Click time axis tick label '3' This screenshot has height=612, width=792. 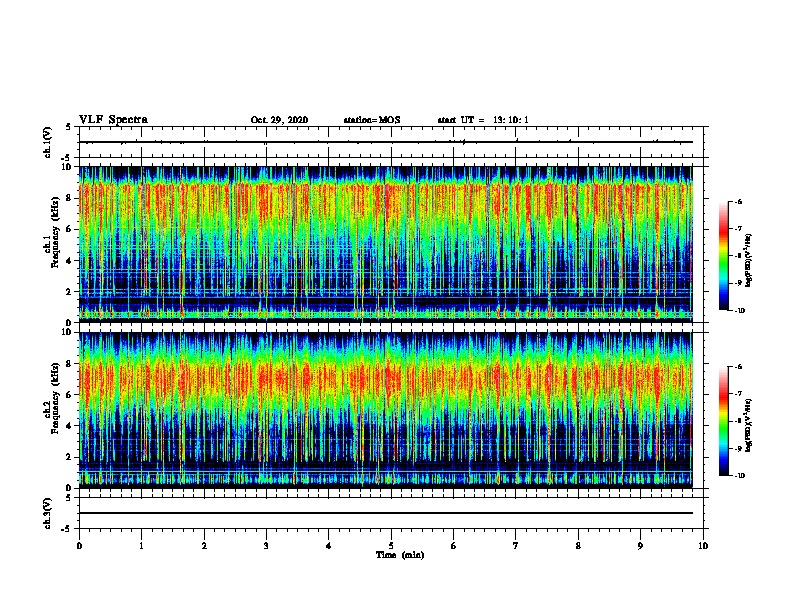[266, 545]
